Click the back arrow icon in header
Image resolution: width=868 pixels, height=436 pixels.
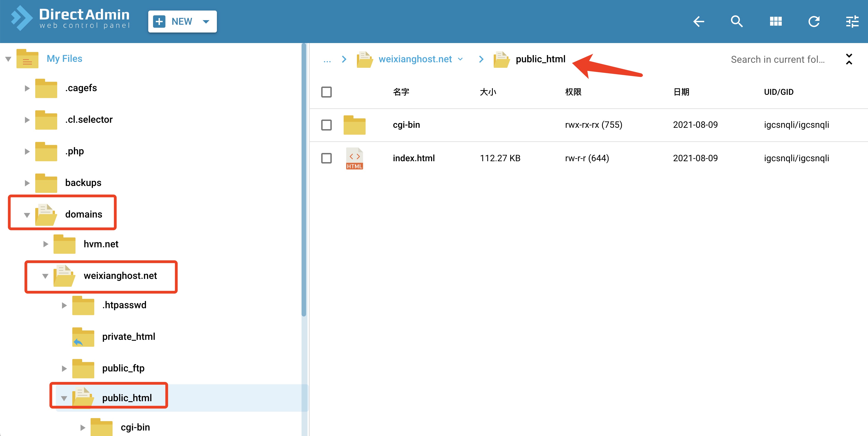(698, 22)
